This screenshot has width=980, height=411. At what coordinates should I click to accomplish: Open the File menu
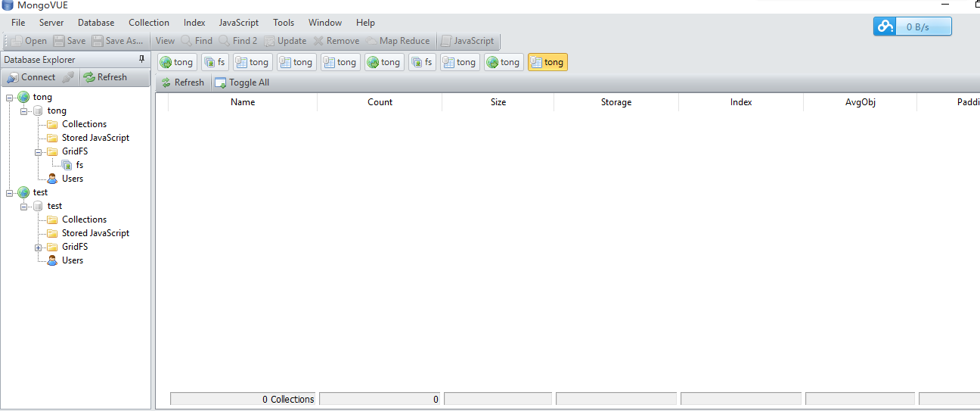click(x=18, y=23)
